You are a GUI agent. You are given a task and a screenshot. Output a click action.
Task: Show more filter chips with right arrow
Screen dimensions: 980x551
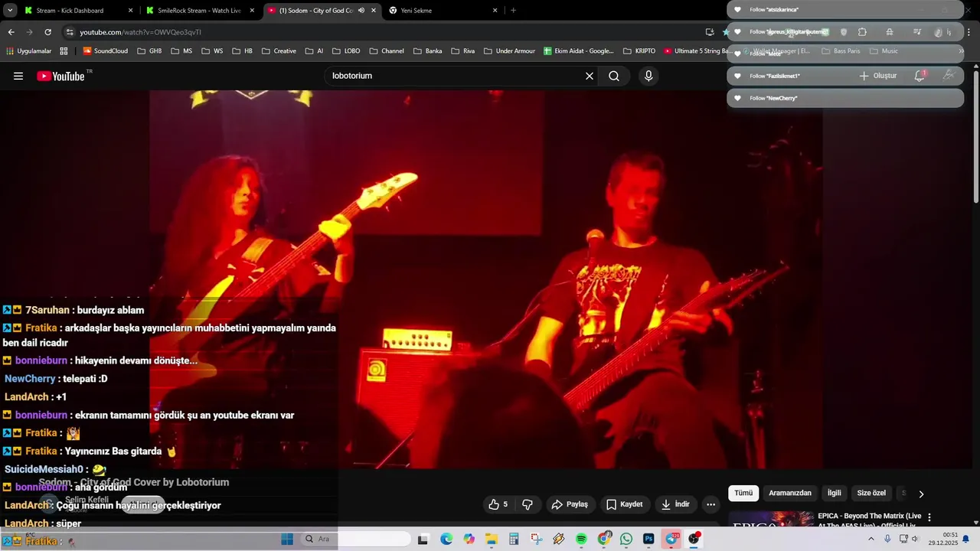[921, 494]
